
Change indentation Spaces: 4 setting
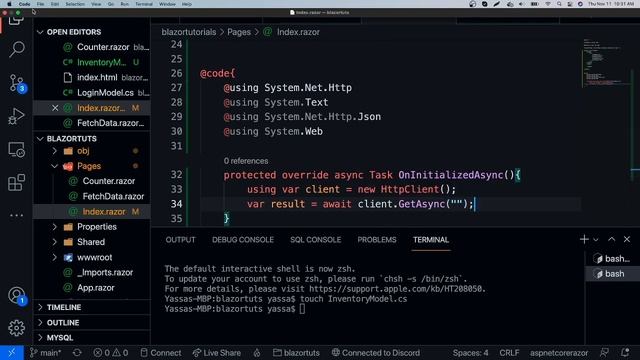pos(470,353)
